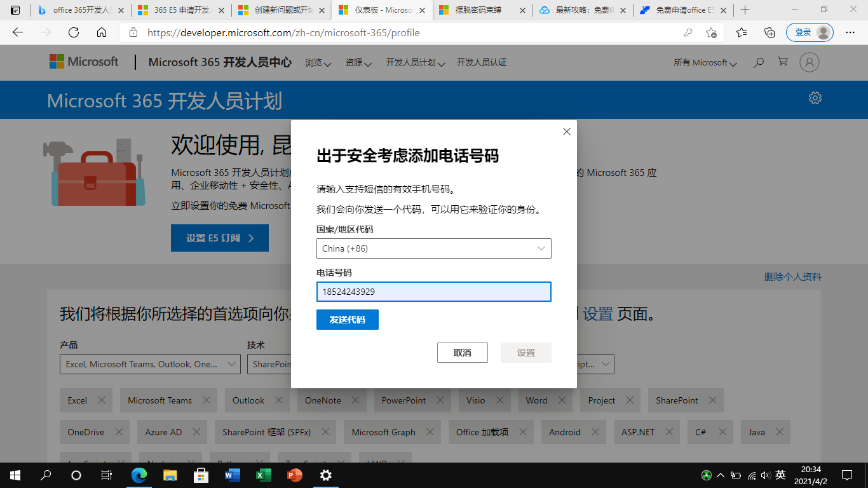Open the settings gear in blue banner
Viewport: 868px width, 488px height.
[x=815, y=98]
